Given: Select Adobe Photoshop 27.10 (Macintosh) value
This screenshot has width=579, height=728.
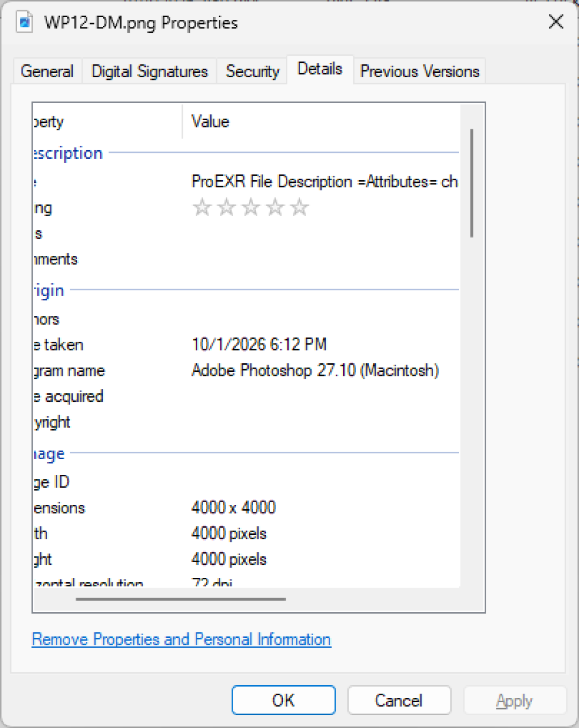Looking at the screenshot, I should 315,370.
